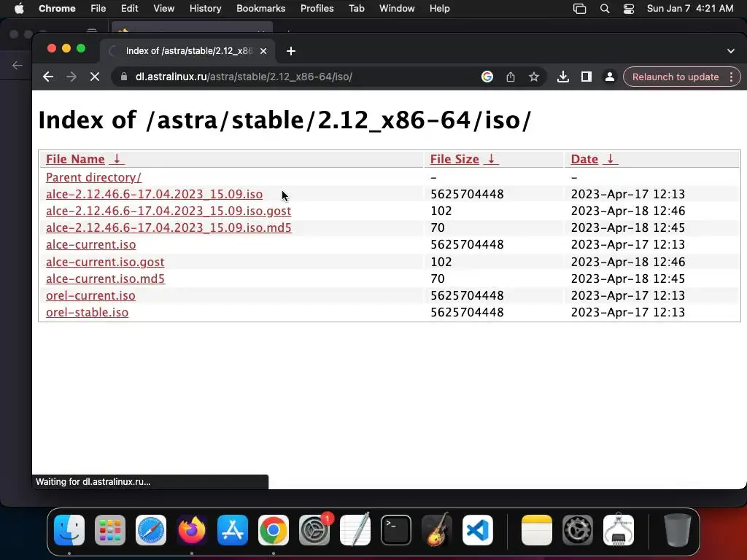Open GarageBand from the Dock
Screen dimensions: 747x560
pyautogui.click(x=437, y=530)
